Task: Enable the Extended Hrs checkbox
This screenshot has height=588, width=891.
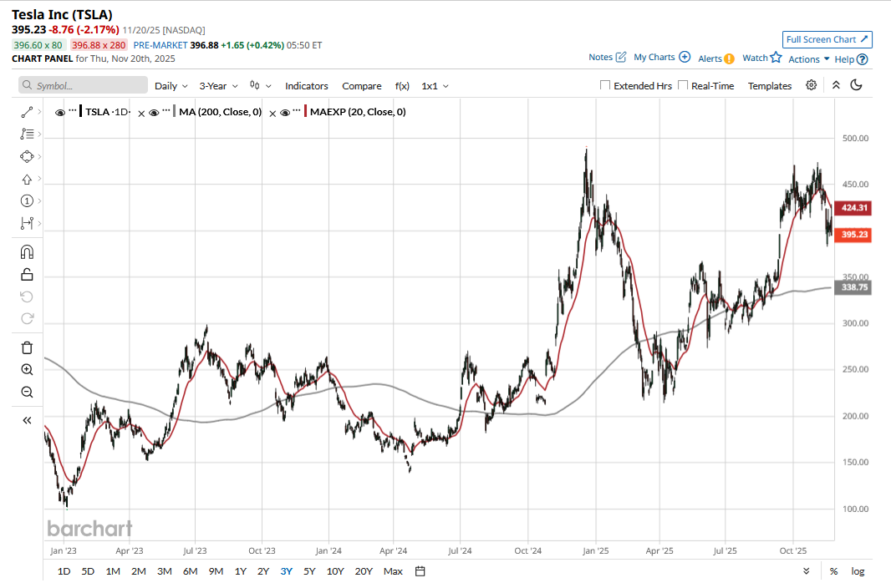Action: (605, 85)
